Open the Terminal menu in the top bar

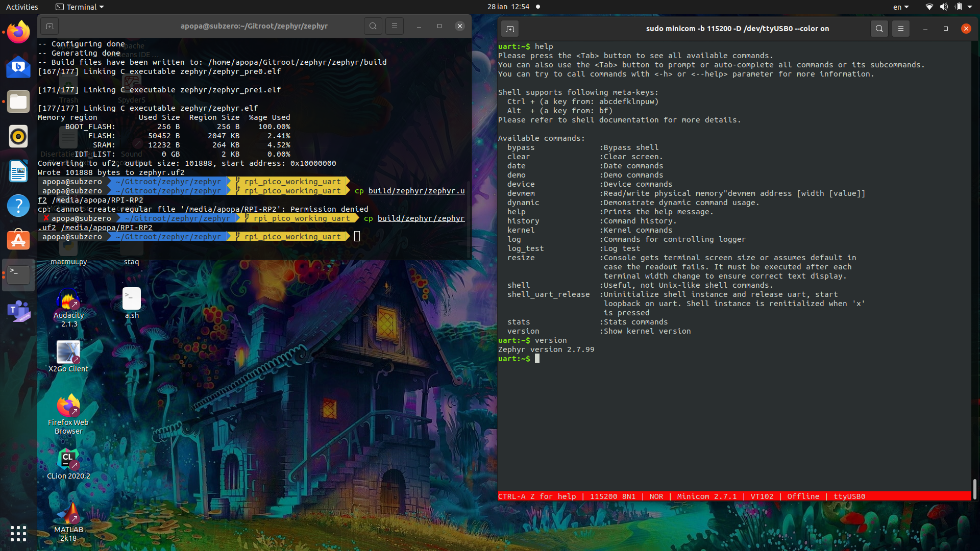pyautogui.click(x=79, y=7)
